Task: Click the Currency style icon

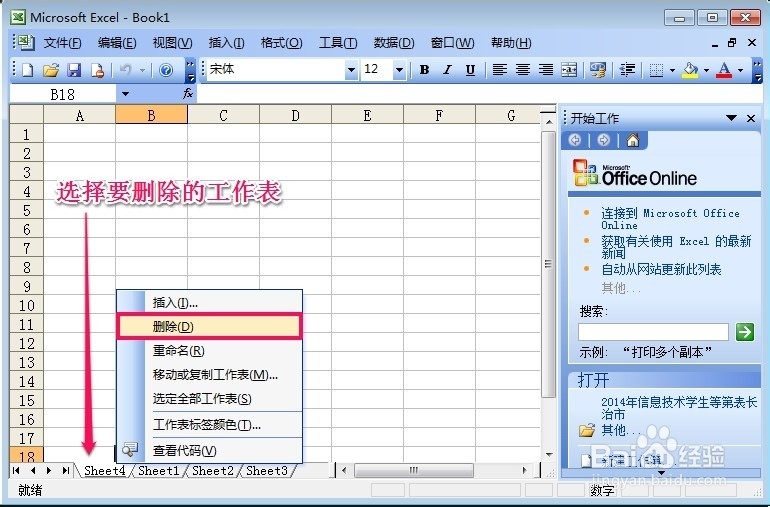Action: point(598,70)
